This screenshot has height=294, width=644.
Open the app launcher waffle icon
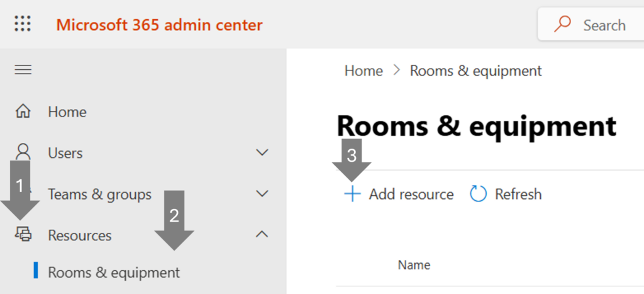23,25
